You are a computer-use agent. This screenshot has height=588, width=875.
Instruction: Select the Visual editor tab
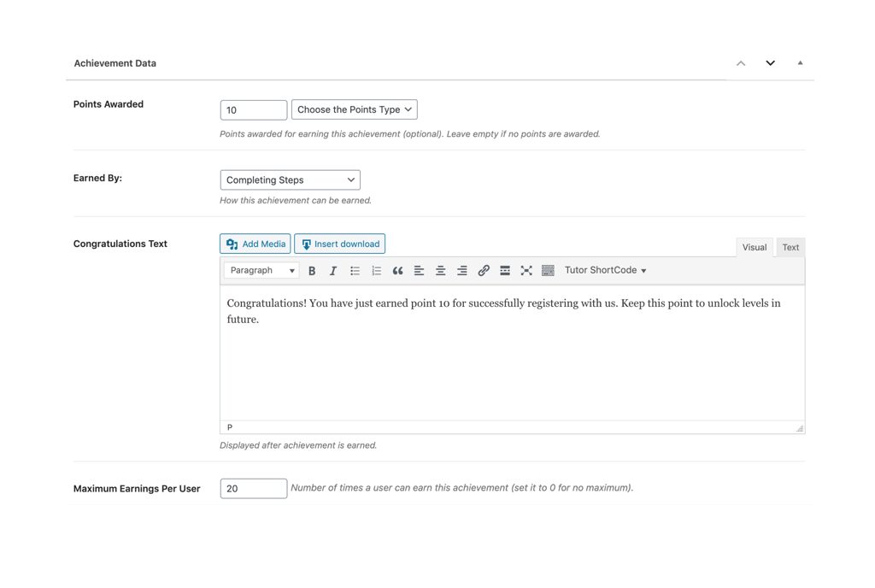tap(755, 247)
